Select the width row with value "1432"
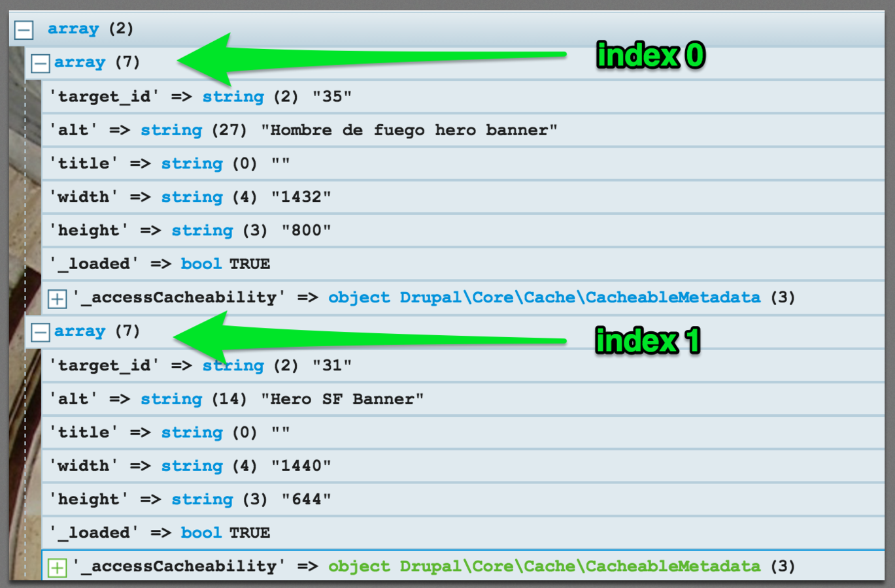Screen dimensions: 895x588 pos(463,197)
